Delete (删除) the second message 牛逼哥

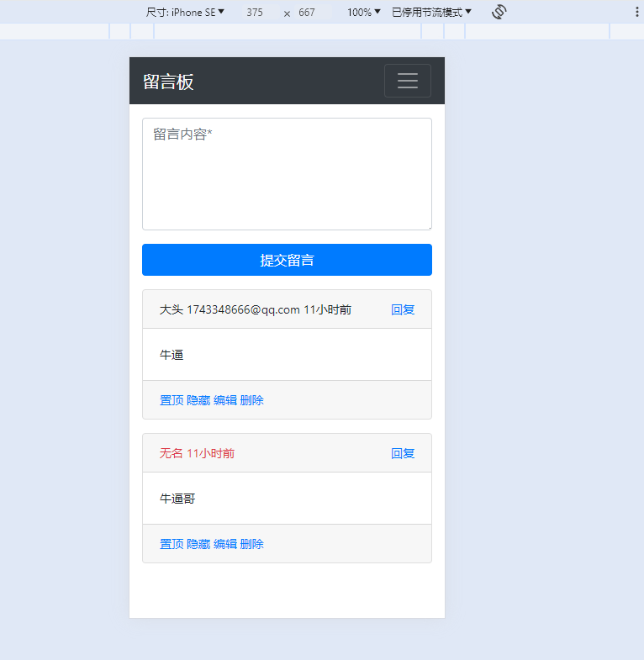(x=252, y=544)
